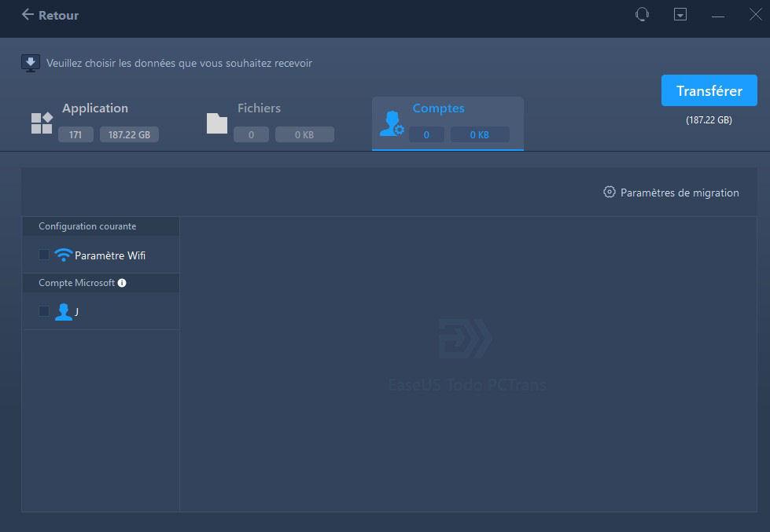Click the 187.22 GB application size badge
This screenshot has height=532, width=770.
point(129,134)
